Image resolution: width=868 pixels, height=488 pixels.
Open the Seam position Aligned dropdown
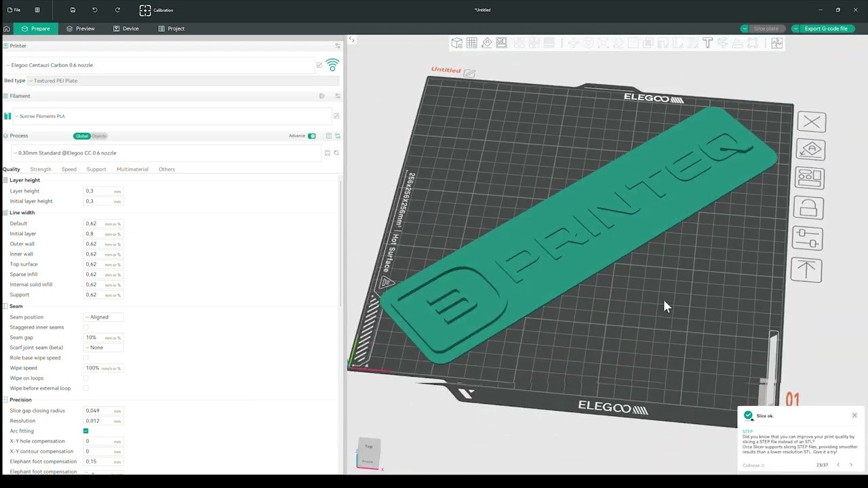click(103, 317)
